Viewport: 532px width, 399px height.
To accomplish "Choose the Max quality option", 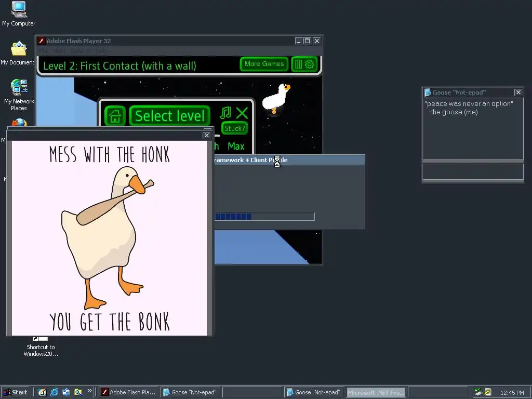I will (236, 146).
